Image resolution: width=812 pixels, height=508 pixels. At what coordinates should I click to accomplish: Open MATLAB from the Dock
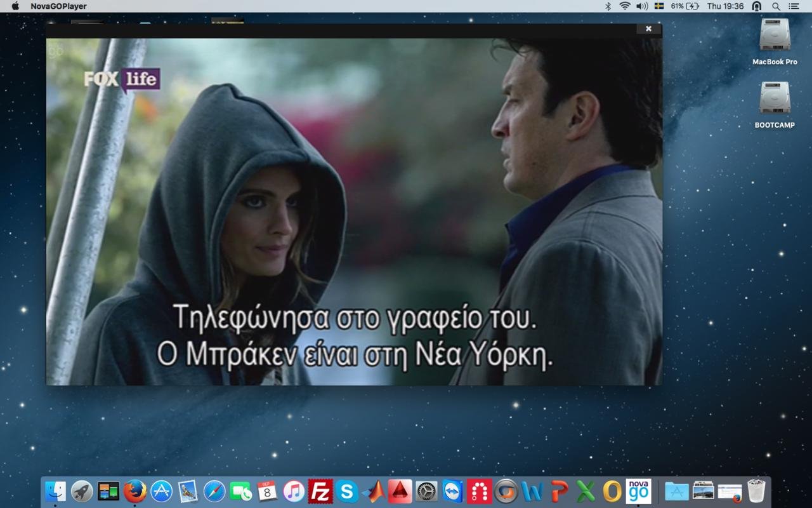tap(374, 491)
